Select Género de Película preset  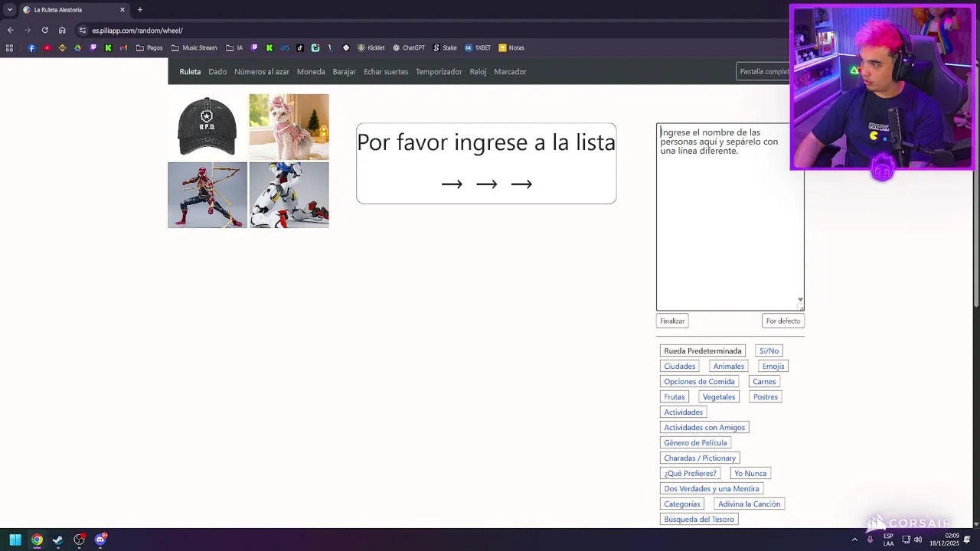(x=695, y=442)
